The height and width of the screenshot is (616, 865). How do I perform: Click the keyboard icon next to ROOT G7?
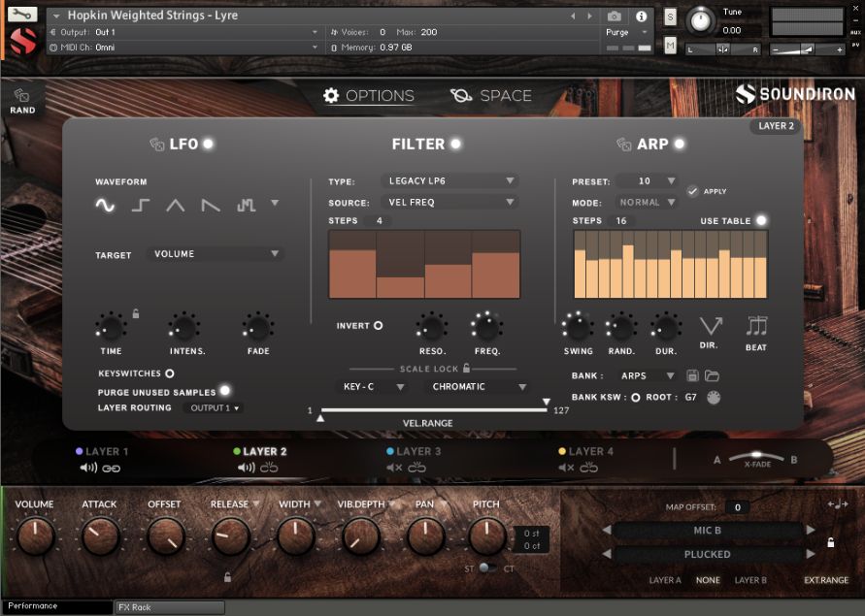pos(713,396)
